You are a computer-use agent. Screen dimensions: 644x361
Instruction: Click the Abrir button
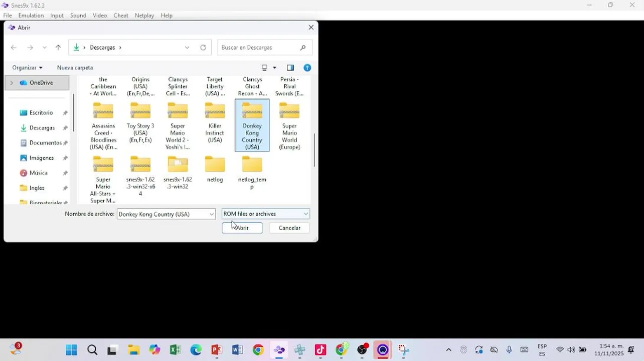[242, 228]
